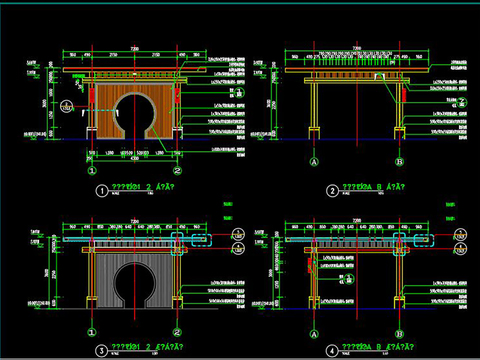480x360 pixels.
Task: Select red plaque on left column of orange wall
Action: (91, 95)
